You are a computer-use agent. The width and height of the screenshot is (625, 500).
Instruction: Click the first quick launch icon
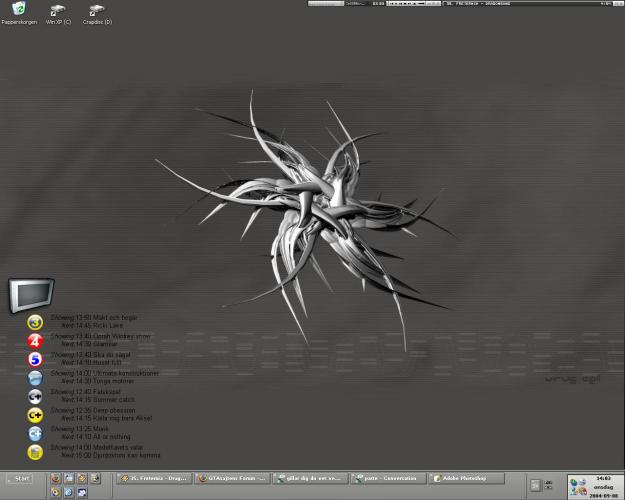pyautogui.click(x=55, y=479)
